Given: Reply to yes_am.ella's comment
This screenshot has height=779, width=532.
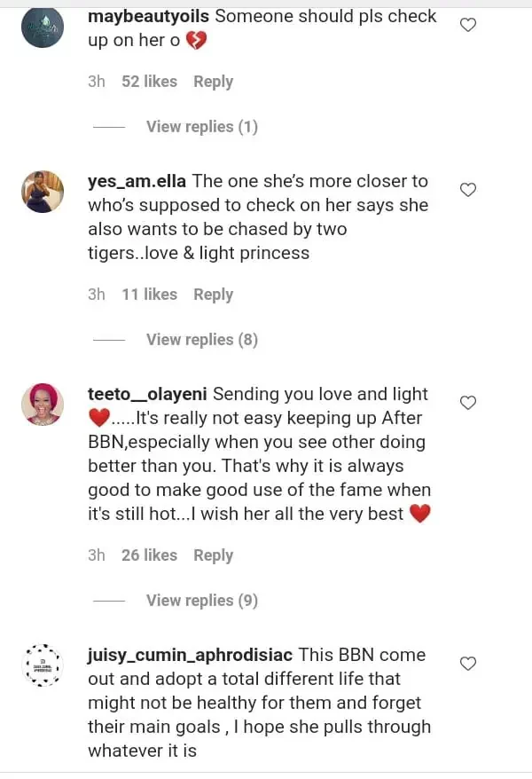Looking at the screenshot, I should [213, 295].
